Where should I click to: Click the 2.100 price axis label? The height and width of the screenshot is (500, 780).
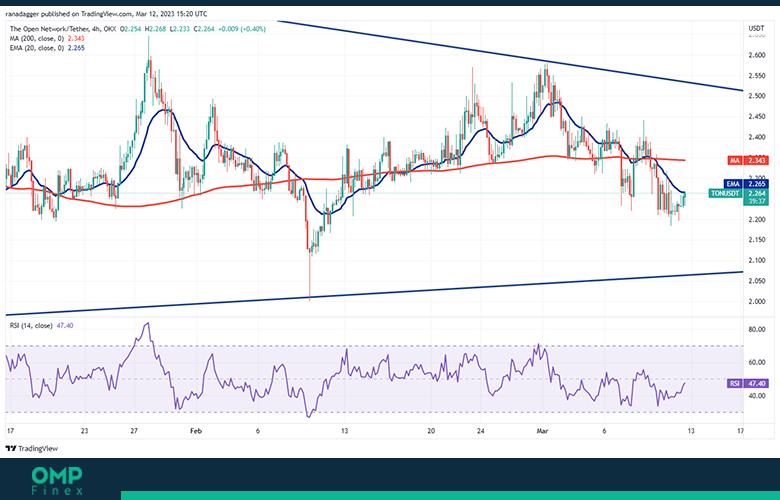point(757,260)
